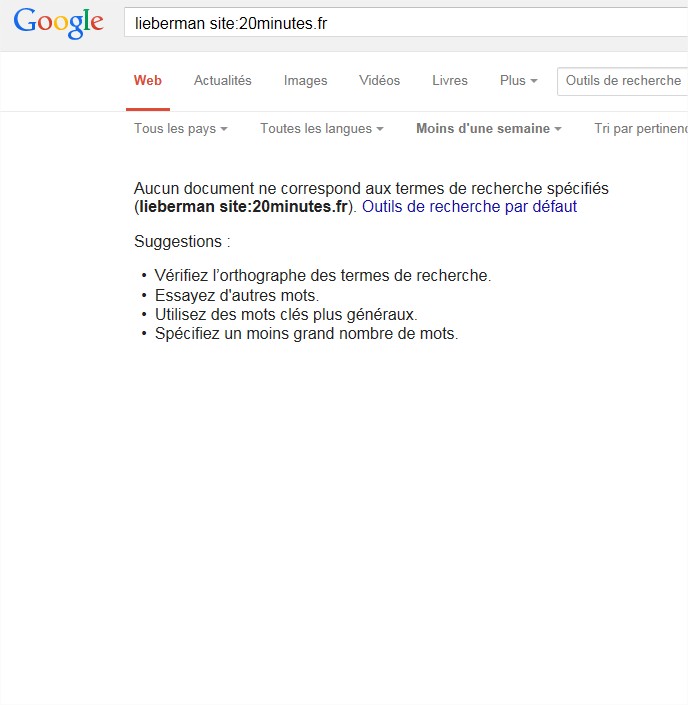Click the Suggestions heading text
This screenshot has height=705, width=688.
click(182, 241)
